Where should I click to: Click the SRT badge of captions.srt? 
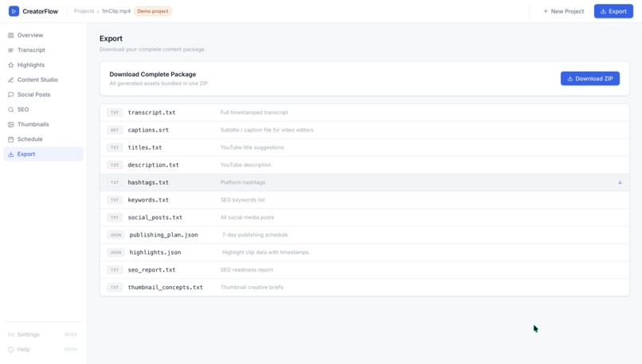point(115,130)
